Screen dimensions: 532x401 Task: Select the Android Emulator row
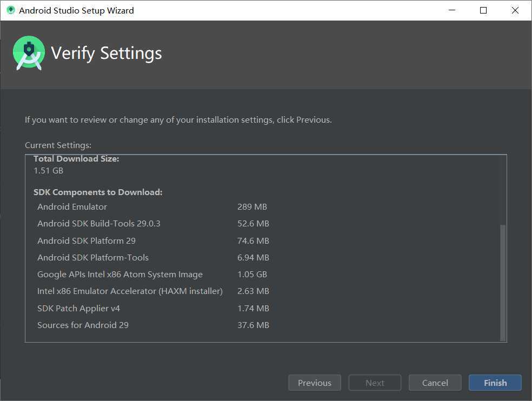point(72,206)
